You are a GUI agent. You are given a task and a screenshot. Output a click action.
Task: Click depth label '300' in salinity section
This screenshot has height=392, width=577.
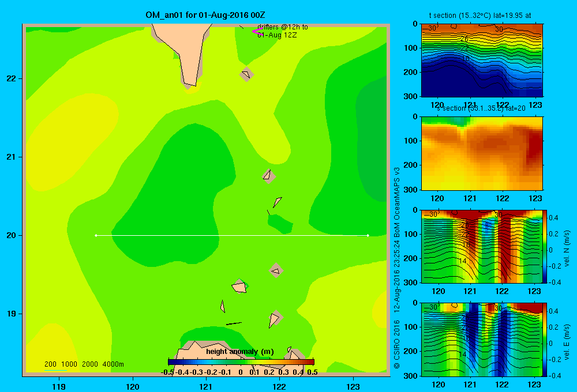411,190
